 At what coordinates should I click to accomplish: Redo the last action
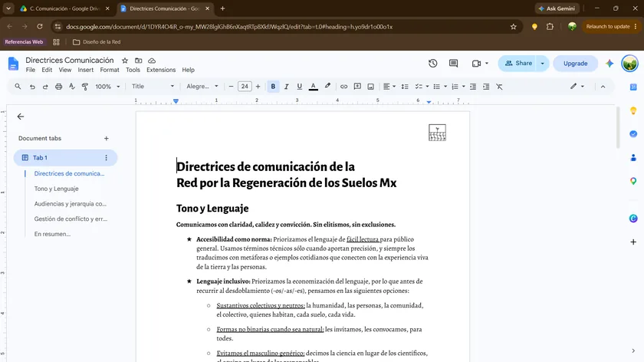pyautogui.click(x=45, y=87)
